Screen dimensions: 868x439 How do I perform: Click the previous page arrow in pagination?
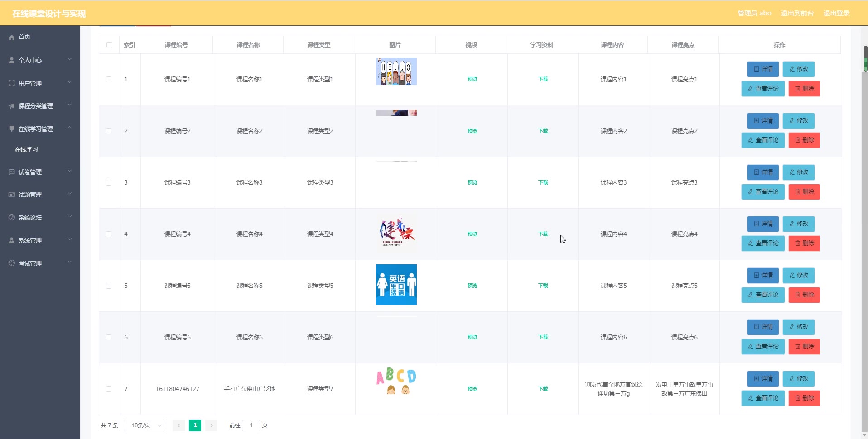pos(178,425)
